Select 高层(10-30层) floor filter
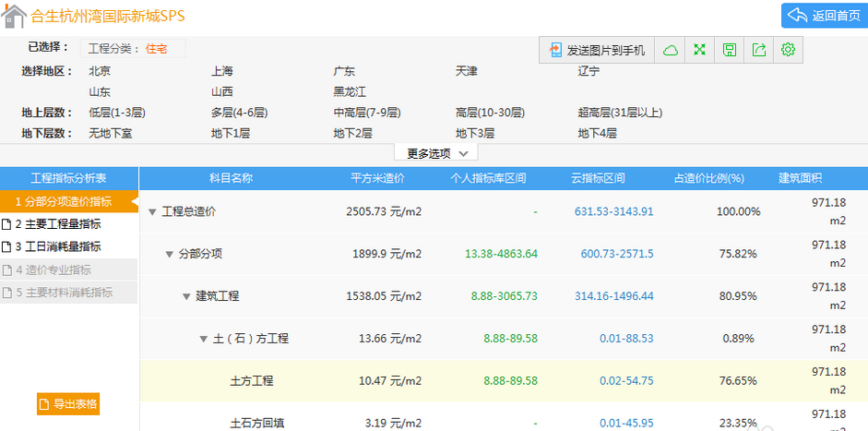This screenshot has width=868, height=431. (490, 113)
